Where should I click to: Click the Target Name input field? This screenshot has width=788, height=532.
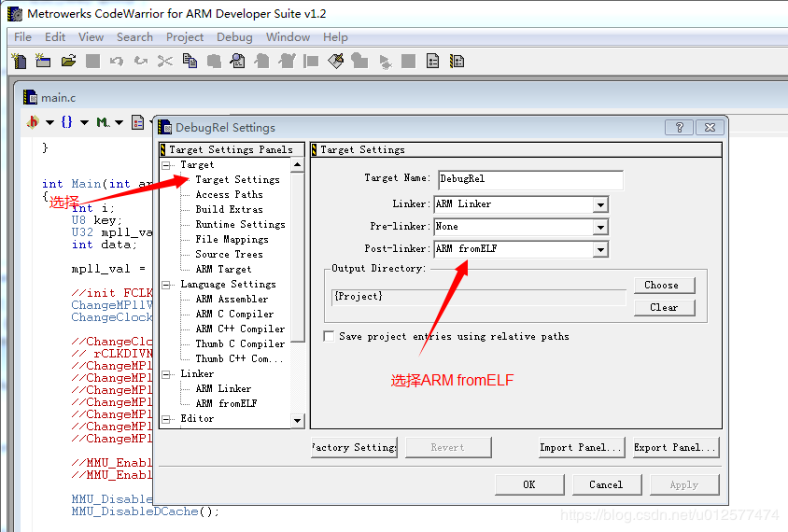(x=530, y=179)
